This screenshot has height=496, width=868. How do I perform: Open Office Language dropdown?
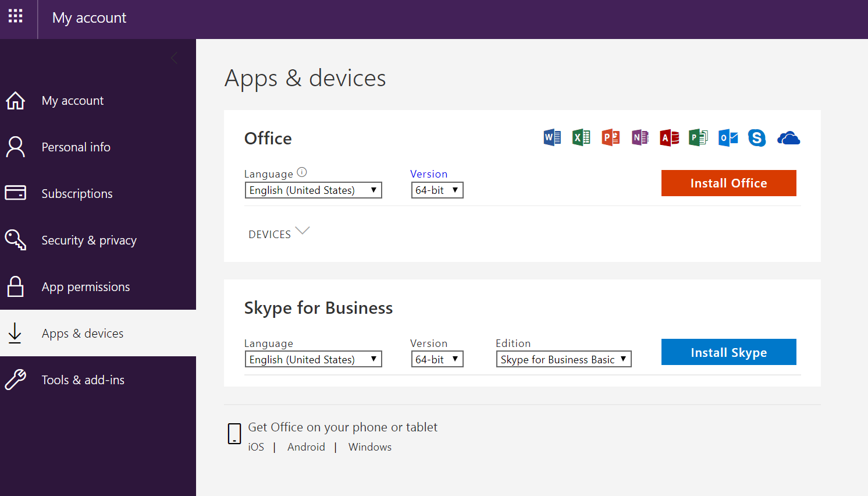(x=314, y=190)
